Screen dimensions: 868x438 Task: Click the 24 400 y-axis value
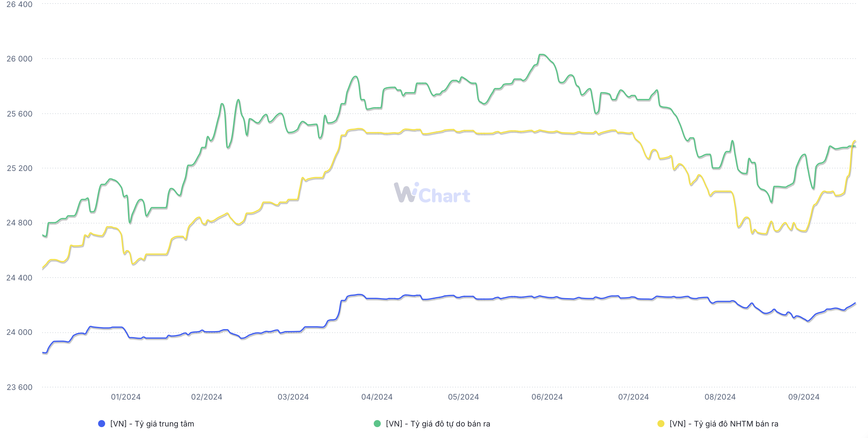tap(20, 278)
